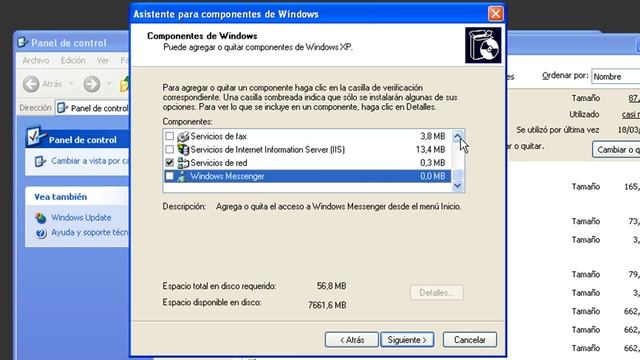Image resolution: width=640 pixels, height=360 pixels.
Task: Open the Back button history dropdown arrow
Action: [x=71, y=84]
